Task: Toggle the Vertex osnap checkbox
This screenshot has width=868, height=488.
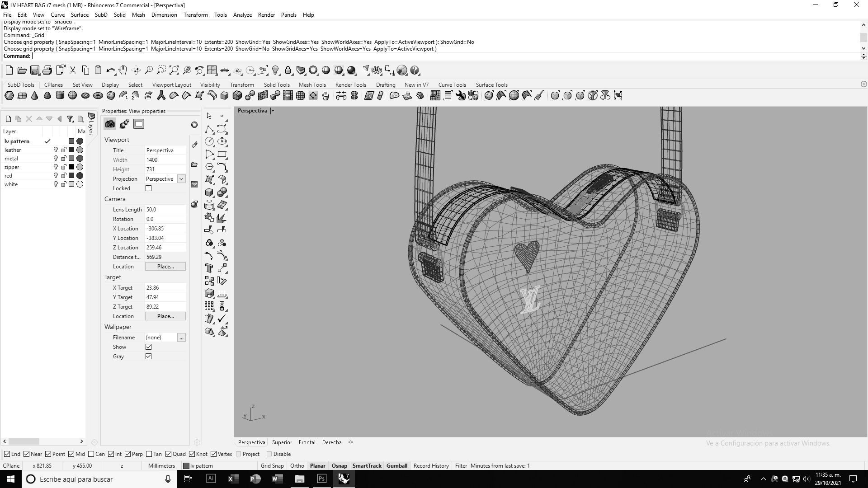Action: [x=213, y=454]
